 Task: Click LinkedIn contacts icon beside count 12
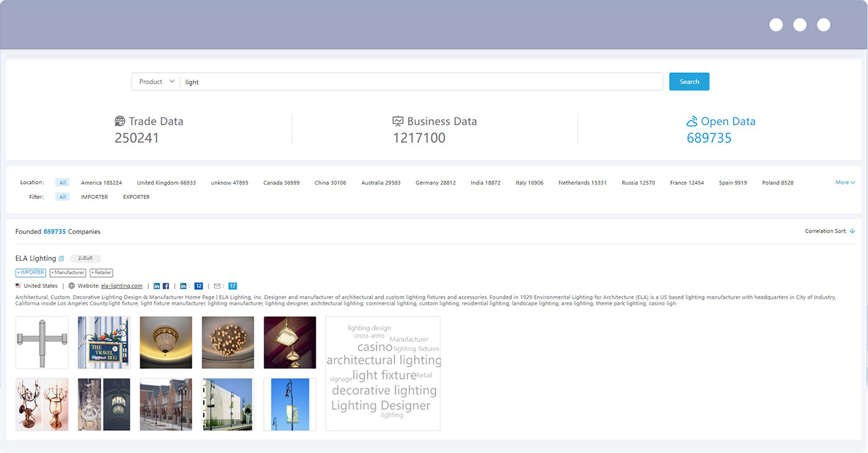(183, 286)
